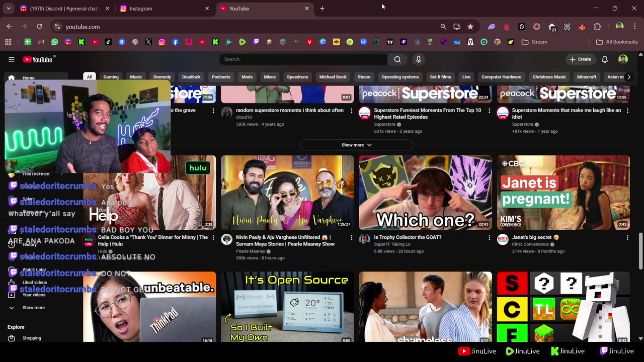Click the YouTube logo

tap(38, 59)
